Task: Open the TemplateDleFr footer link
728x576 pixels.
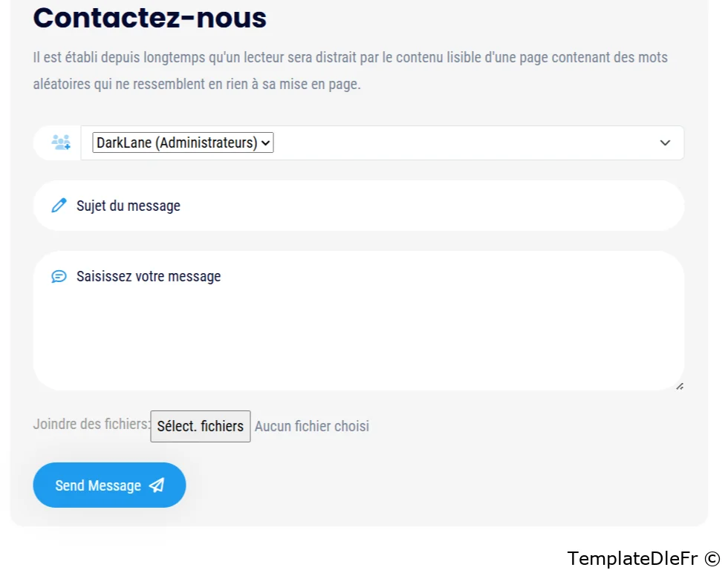Action: point(634,559)
